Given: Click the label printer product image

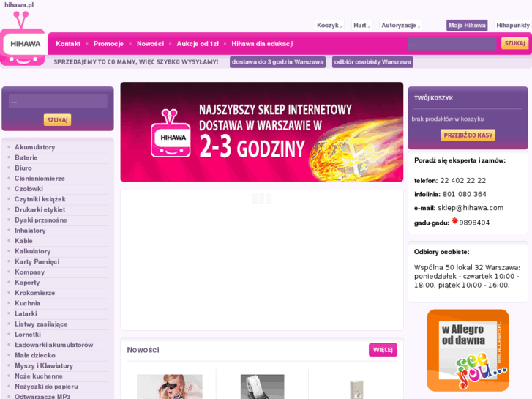Looking at the screenshot, I should tap(262, 387).
